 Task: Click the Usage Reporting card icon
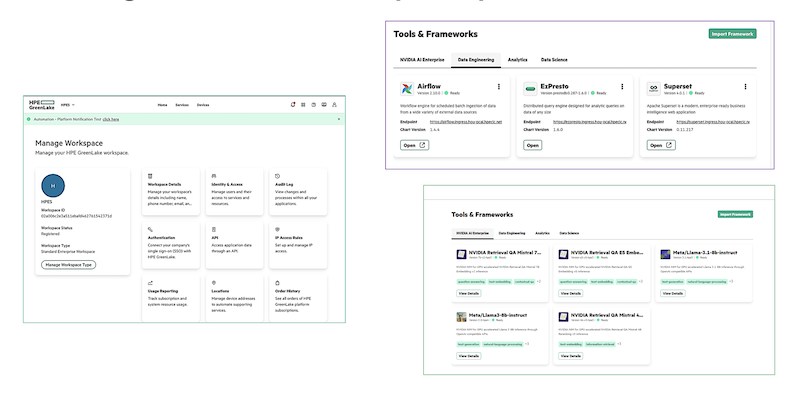tap(150, 283)
